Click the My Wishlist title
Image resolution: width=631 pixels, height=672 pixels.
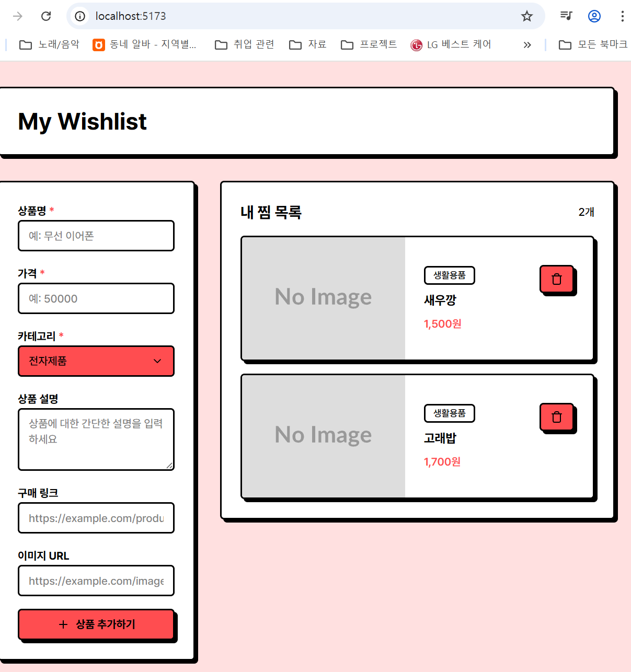coord(83,122)
